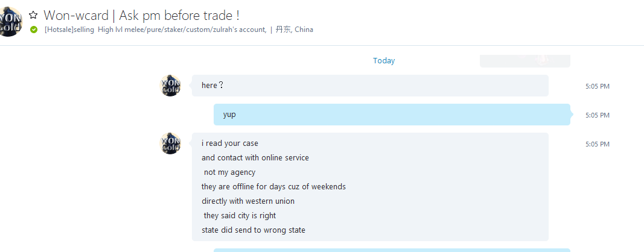Click the line "state did send to wrong state"
The image size is (644, 252).
[253, 230]
